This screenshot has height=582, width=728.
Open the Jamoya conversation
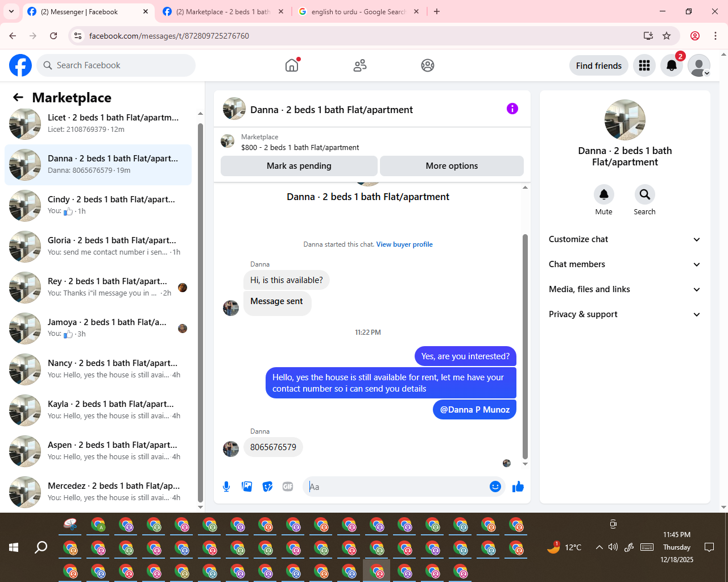click(x=98, y=329)
